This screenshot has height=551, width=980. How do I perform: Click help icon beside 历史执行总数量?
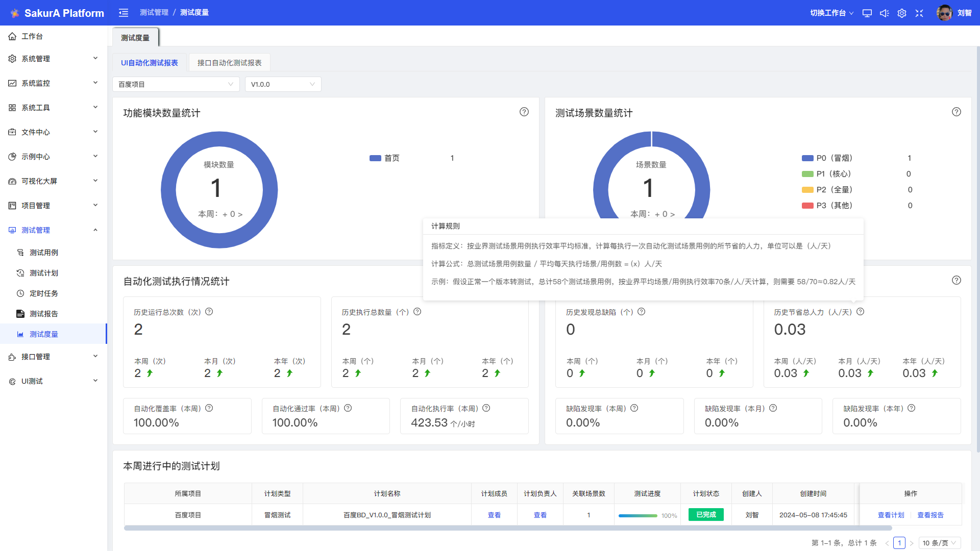(417, 312)
